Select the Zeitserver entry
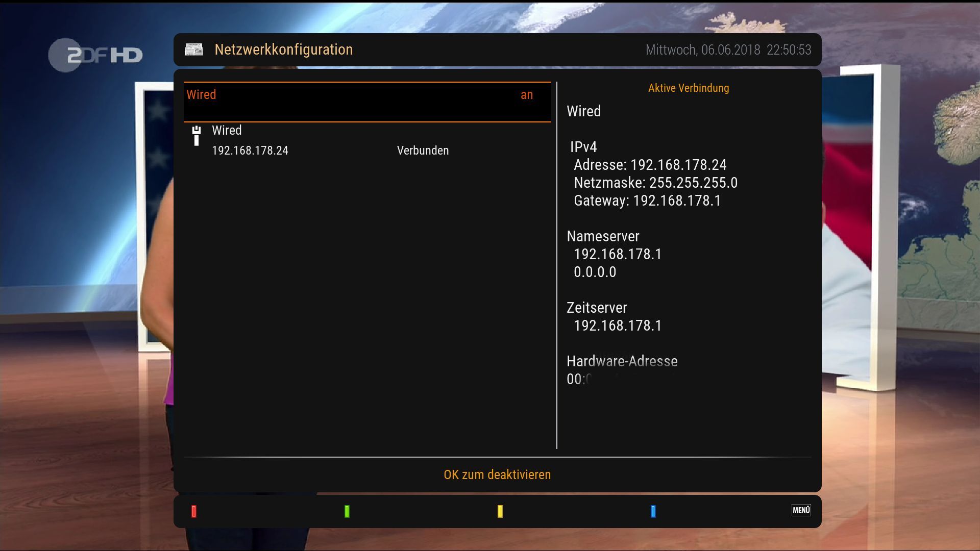This screenshot has height=551, width=980. point(597,308)
